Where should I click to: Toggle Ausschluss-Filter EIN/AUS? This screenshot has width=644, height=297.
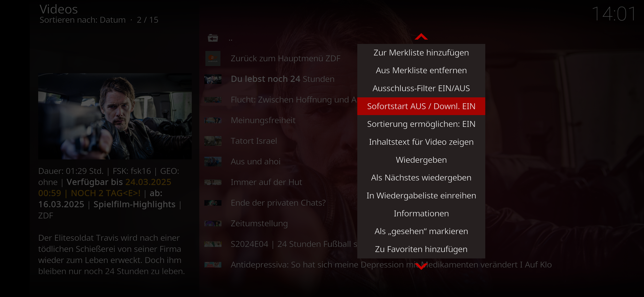(421, 88)
